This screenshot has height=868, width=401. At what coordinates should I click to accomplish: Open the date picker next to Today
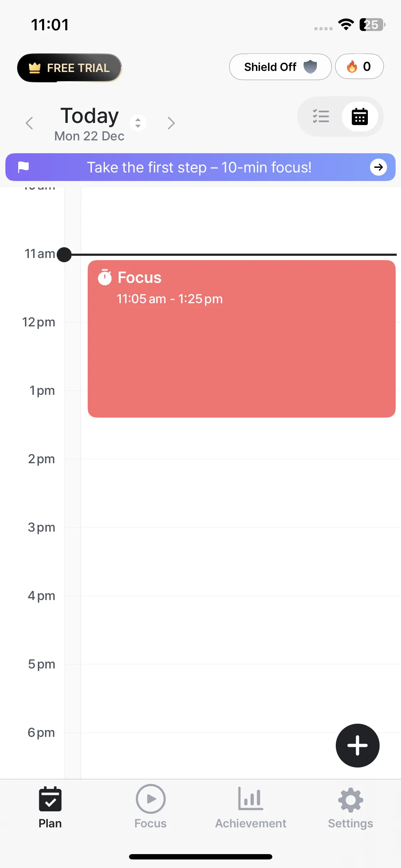coord(138,123)
